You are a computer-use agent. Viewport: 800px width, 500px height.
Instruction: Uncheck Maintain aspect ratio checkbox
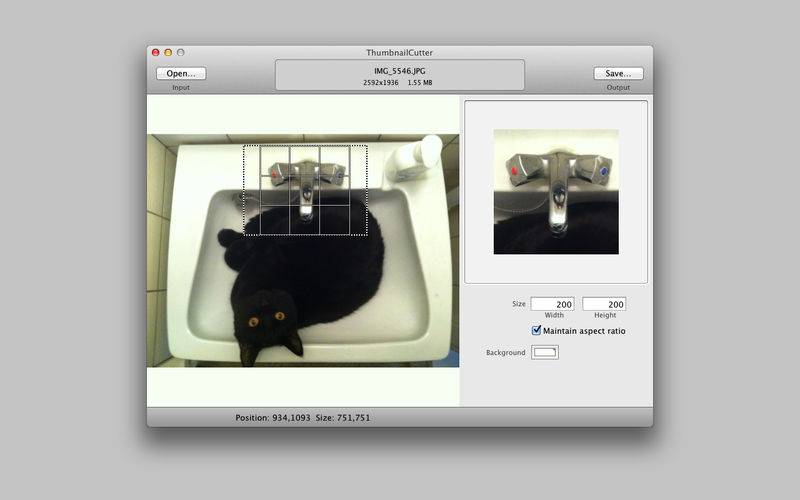[536, 330]
